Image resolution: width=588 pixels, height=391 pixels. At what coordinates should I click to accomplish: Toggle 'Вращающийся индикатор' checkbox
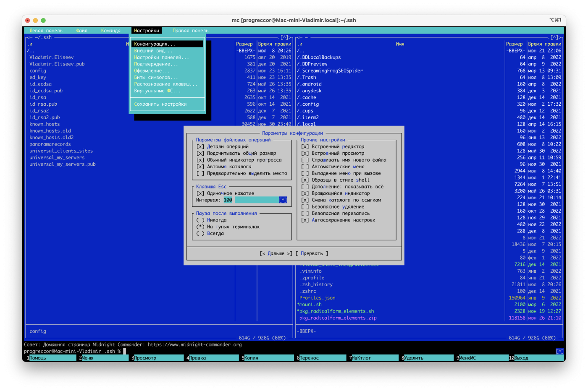[x=305, y=193]
